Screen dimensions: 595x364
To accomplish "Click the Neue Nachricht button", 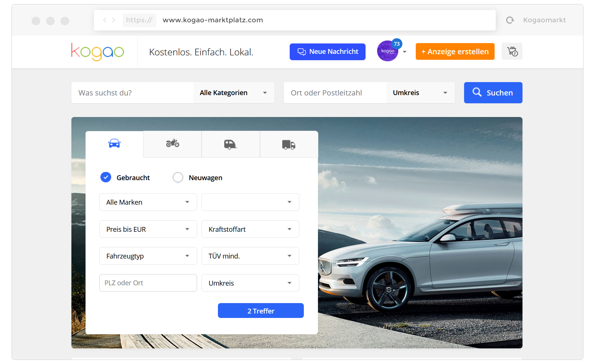I will (x=328, y=52).
